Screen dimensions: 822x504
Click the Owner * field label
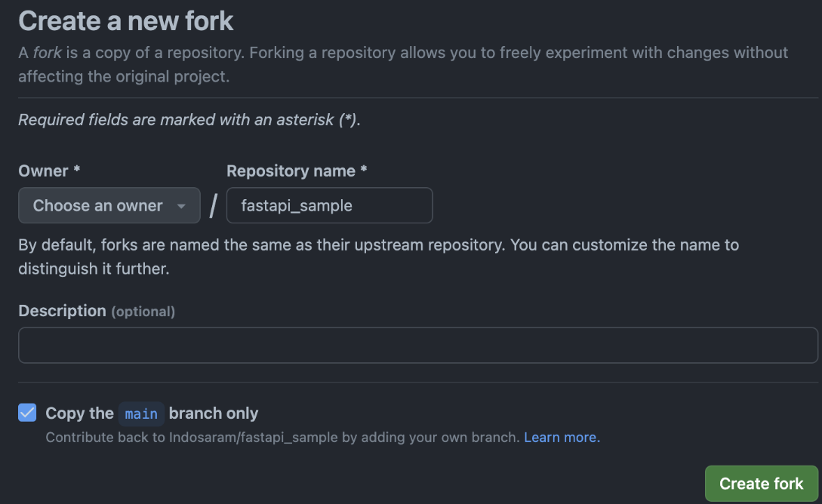[x=49, y=171]
